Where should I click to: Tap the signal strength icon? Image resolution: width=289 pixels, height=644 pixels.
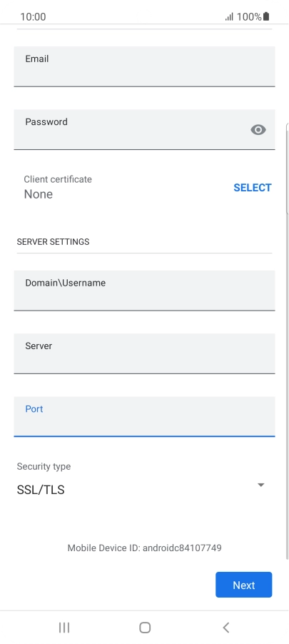tap(229, 17)
